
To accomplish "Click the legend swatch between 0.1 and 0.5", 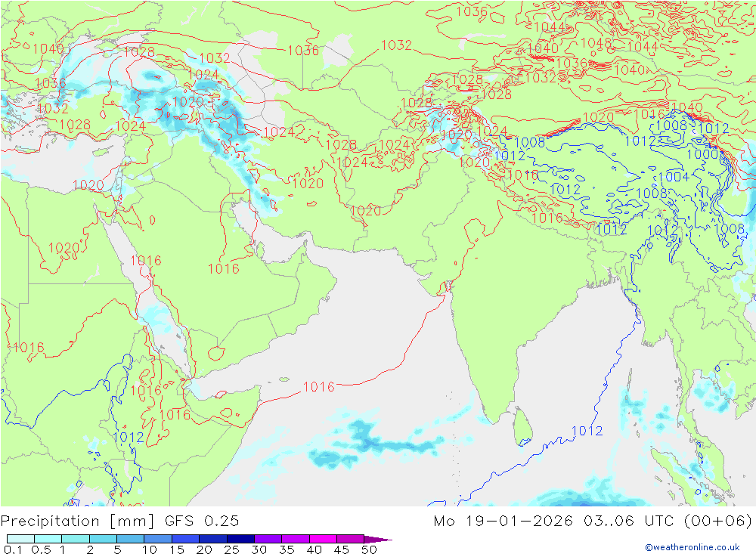I will coord(20,539).
